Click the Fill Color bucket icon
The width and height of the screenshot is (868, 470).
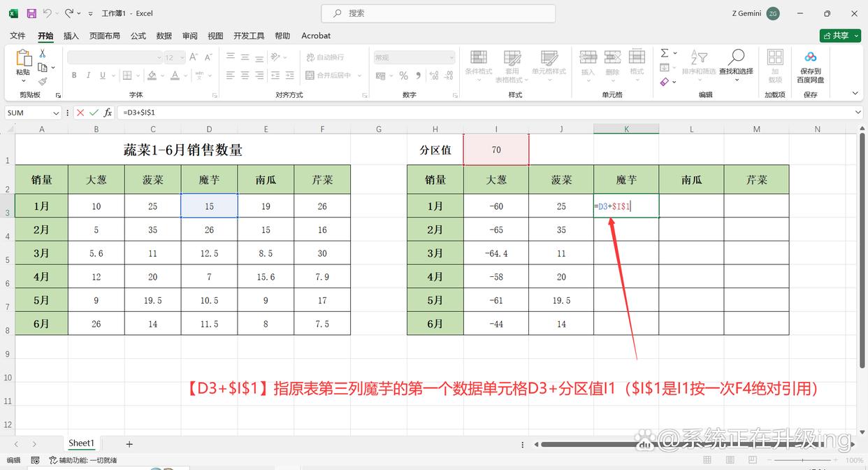pos(153,76)
